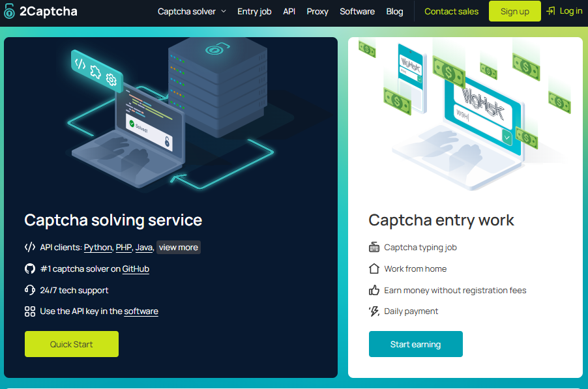Select the Work from home text
This screenshot has height=389, width=588.
415,269
